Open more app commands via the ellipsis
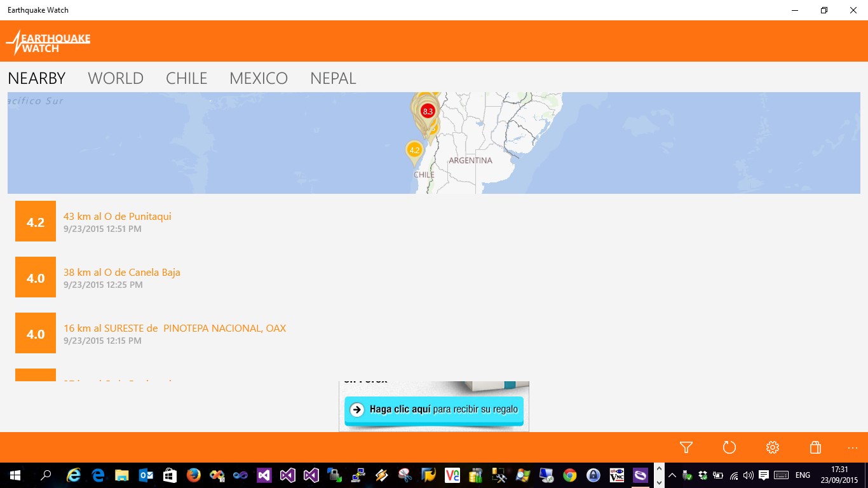 pos(852,447)
